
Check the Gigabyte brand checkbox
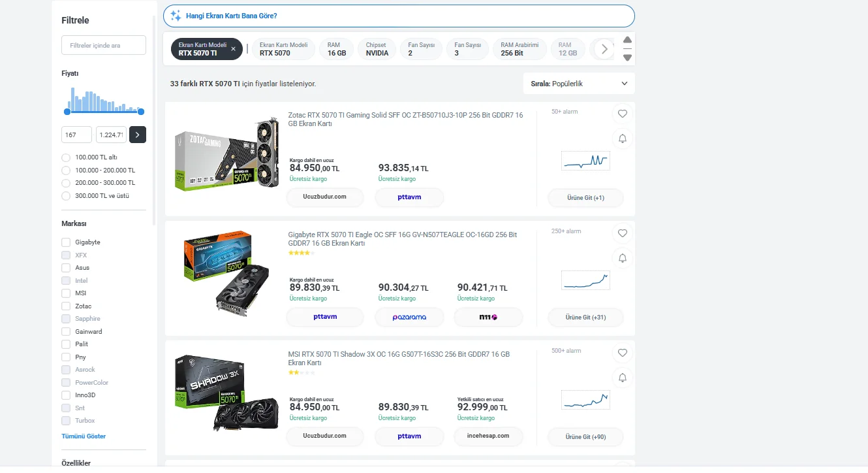[65, 242]
